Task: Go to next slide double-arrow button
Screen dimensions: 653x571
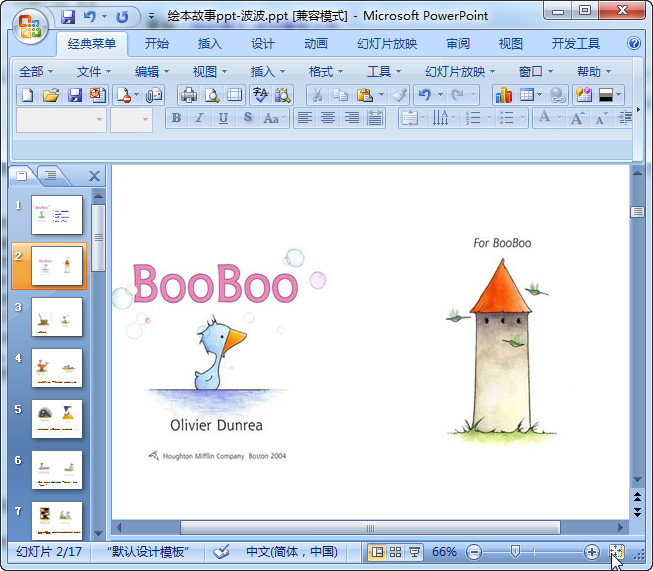Action: pyautogui.click(x=637, y=512)
